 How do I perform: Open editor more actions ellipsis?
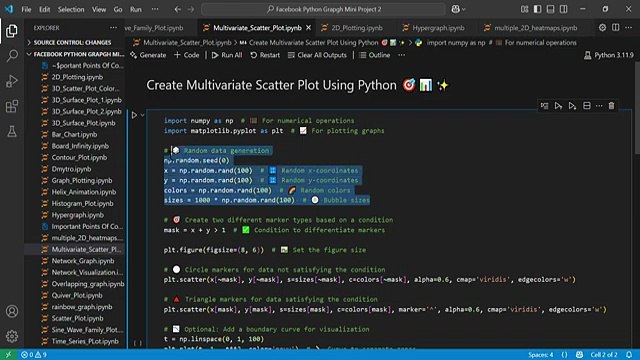tap(629, 28)
